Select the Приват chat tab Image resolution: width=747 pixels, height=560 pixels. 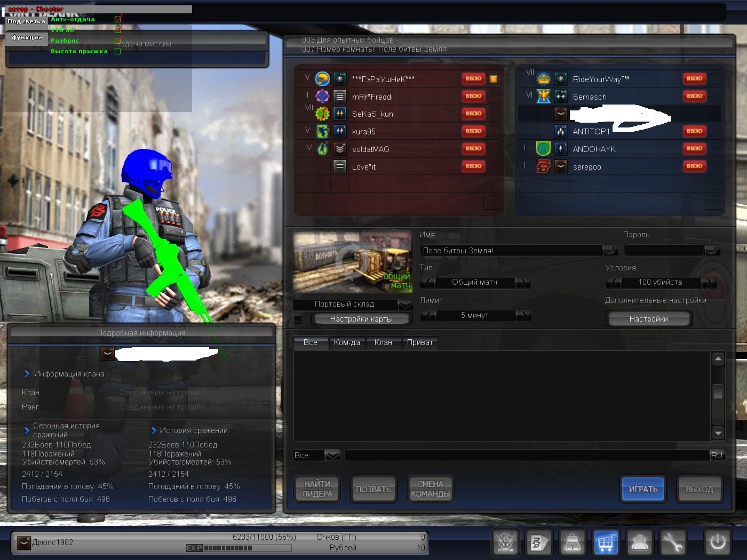pyautogui.click(x=420, y=342)
